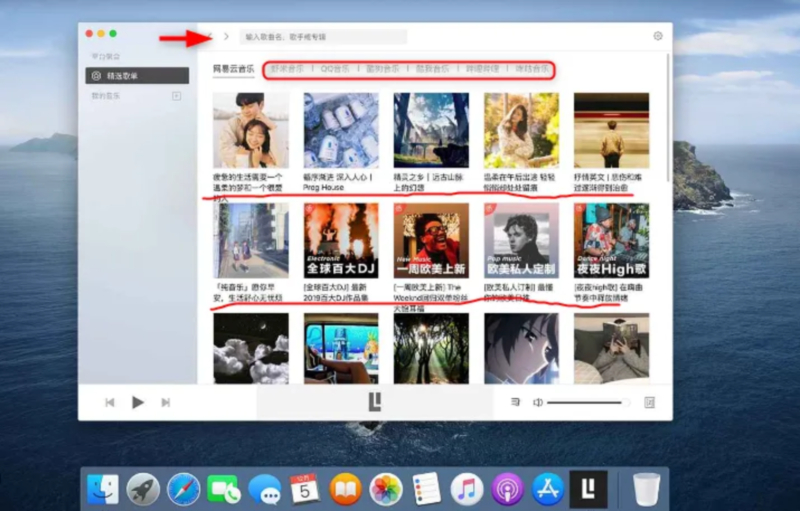This screenshot has height=511, width=800.
Task: Open Reminders from the Dock
Action: (x=427, y=489)
